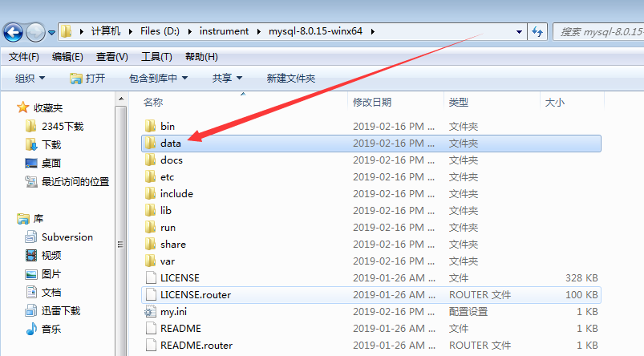Select the etc folder icon
The height and width of the screenshot is (356, 644).
tap(150, 176)
